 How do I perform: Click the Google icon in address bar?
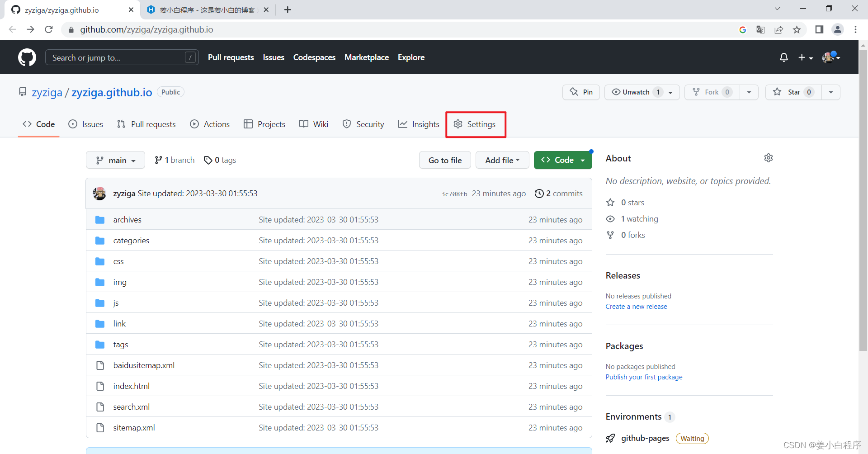pos(742,29)
